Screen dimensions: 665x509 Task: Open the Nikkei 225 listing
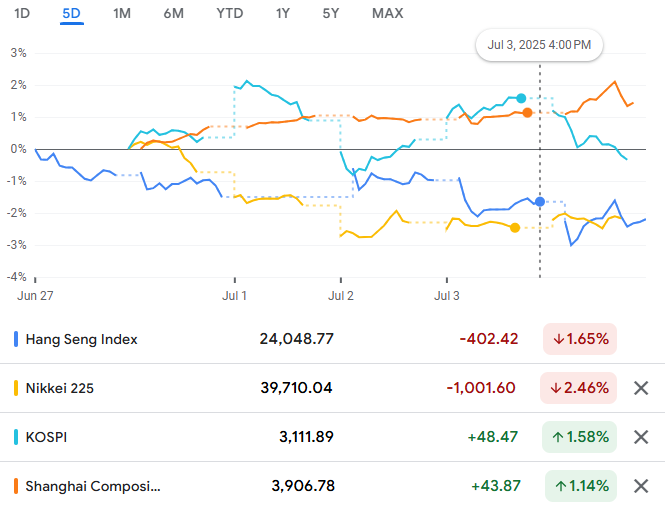click(66, 388)
